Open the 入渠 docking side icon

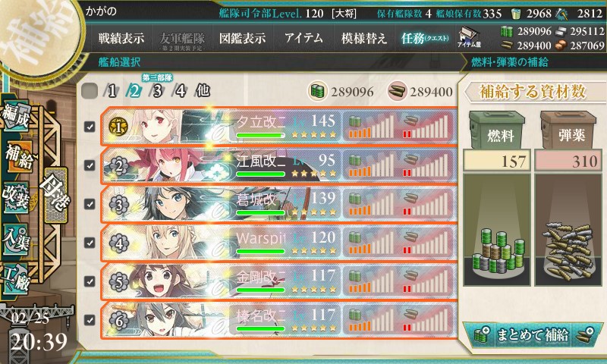tap(15, 239)
